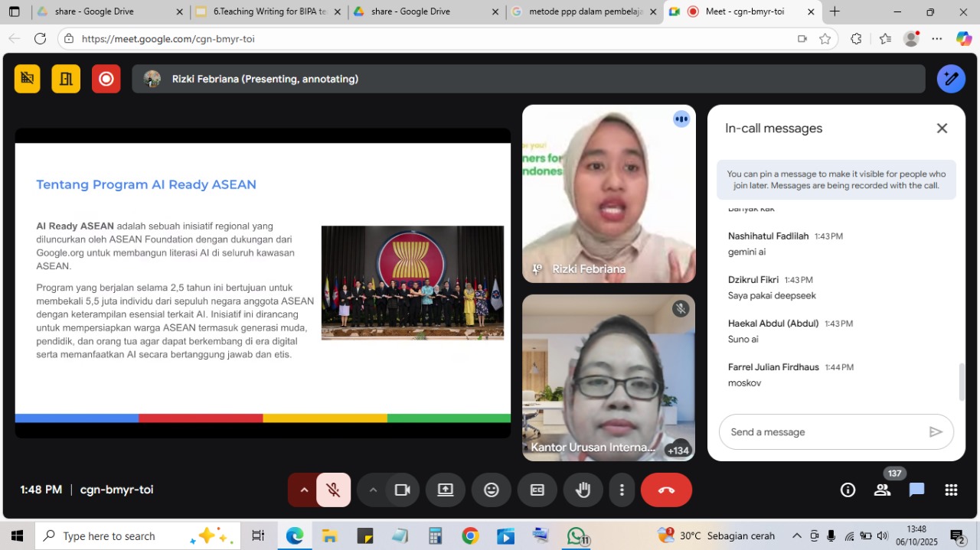Viewport: 980px width, 550px height.
Task: Open WhatsApp from the Windows taskbar
Action: [x=576, y=536]
